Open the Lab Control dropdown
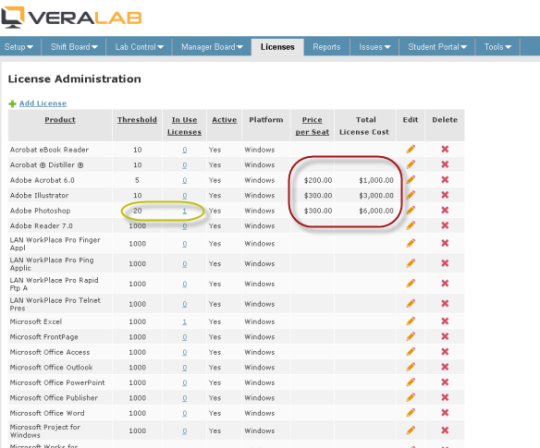Image resolution: width=540 pixels, height=448 pixels. (139, 47)
